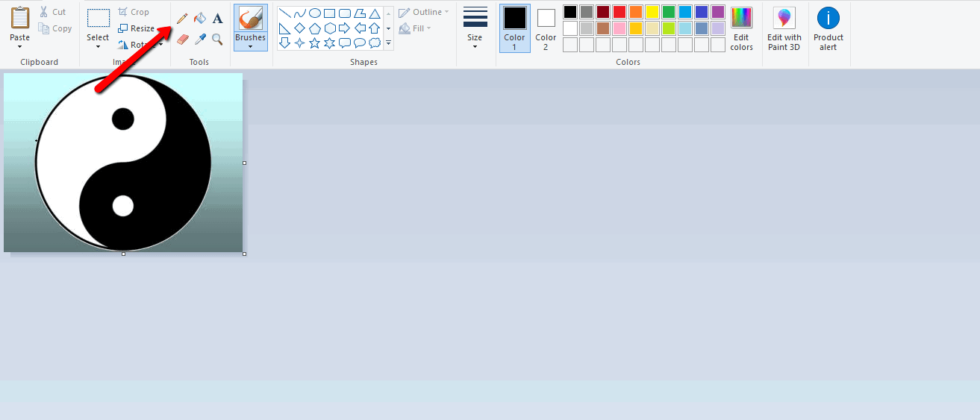Click the Paste clipboard icon
The width and height of the screenshot is (980, 420).
coord(20,18)
